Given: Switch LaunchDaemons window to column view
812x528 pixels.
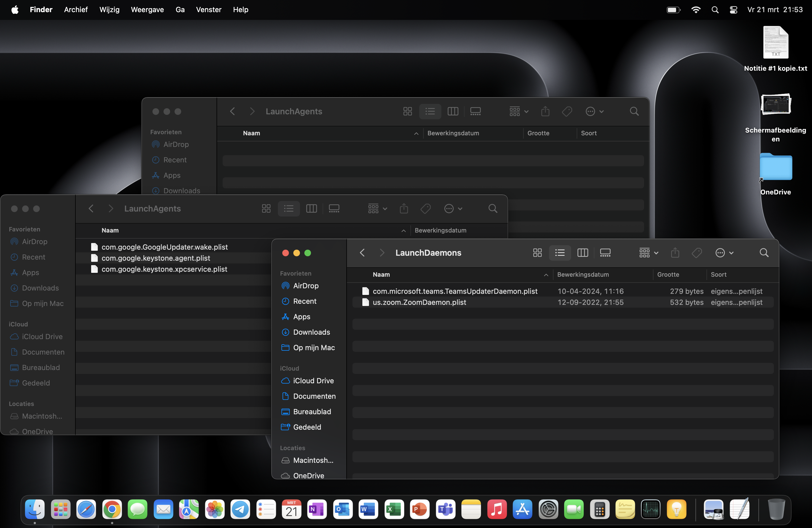Looking at the screenshot, I should [582, 253].
